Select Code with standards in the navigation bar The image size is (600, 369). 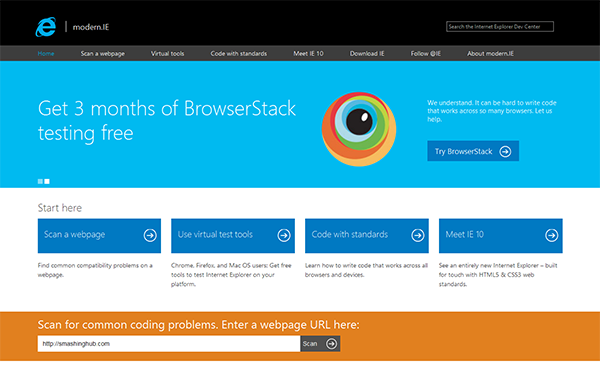[x=239, y=54]
